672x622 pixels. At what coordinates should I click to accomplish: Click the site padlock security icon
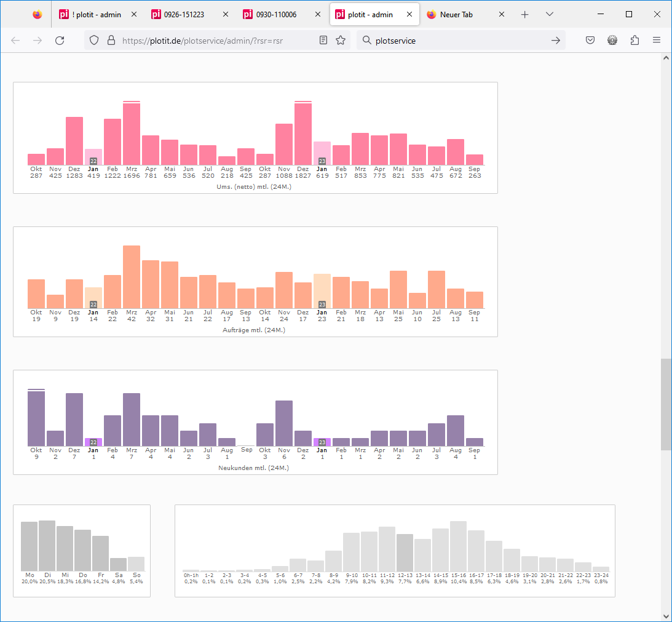pyautogui.click(x=111, y=41)
